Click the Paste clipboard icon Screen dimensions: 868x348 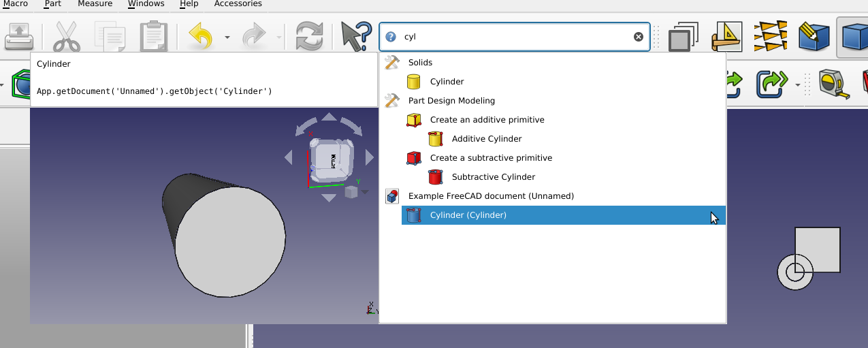[x=153, y=36]
